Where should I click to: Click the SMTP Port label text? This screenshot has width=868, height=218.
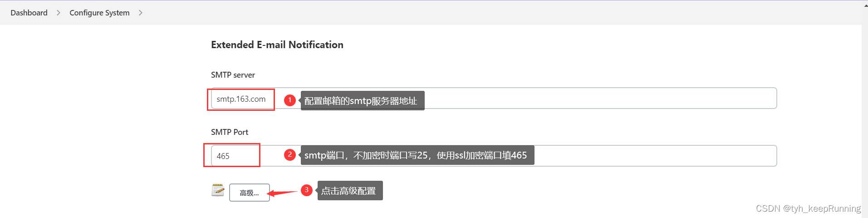[230, 132]
